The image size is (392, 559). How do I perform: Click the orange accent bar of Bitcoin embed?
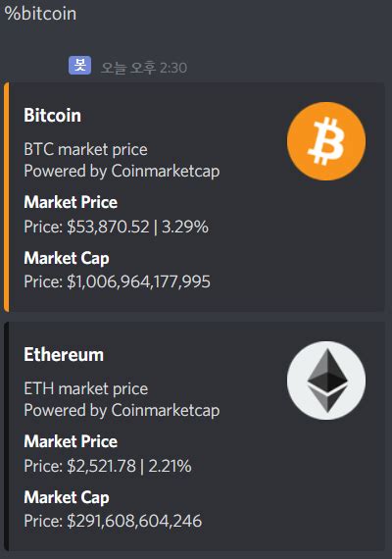tap(7, 197)
